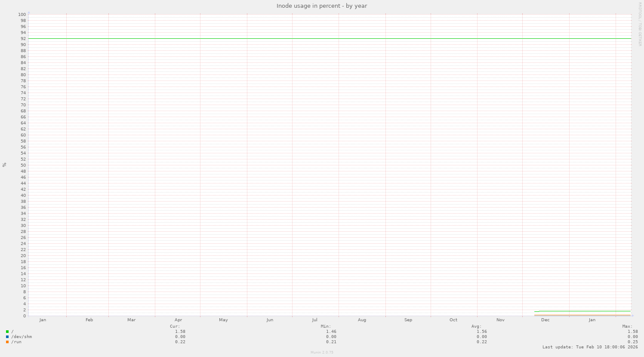Click the "Cur:" statistics column header

174,326
